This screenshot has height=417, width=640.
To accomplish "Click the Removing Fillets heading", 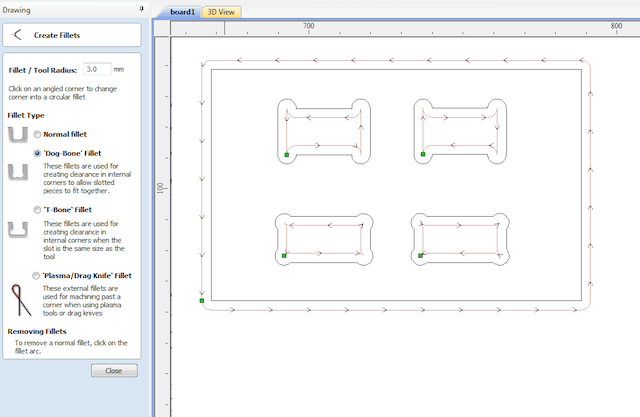I will (37, 331).
